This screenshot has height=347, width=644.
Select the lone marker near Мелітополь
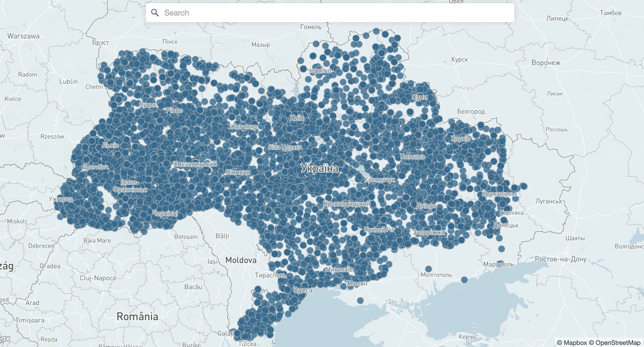pyautogui.click(x=428, y=269)
